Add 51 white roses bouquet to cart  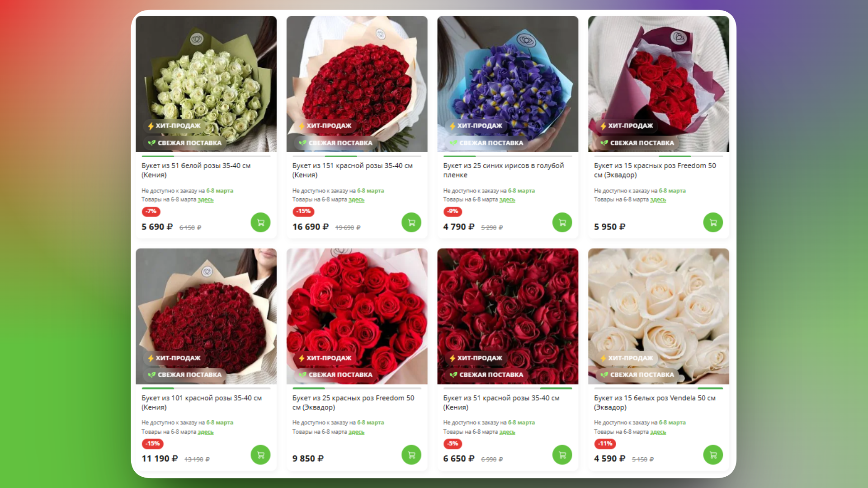coord(260,222)
